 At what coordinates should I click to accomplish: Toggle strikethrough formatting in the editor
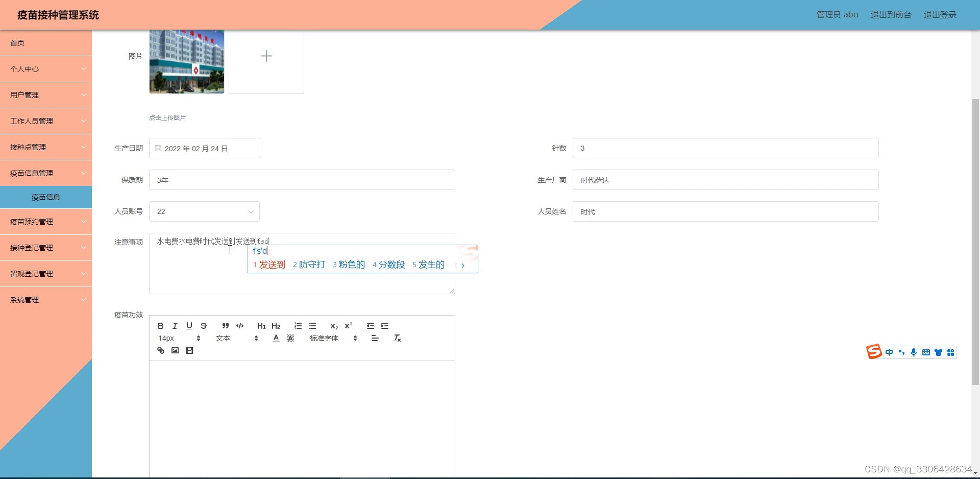coord(204,326)
